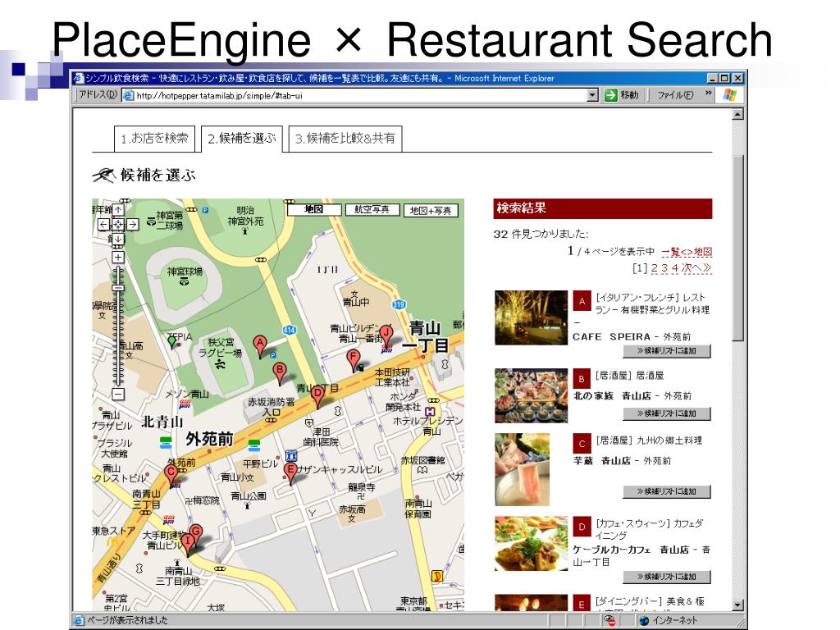Open ケーブルカーカフェ restaurant thumbnail
This screenshot has height=630, width=840.
(x=531, y=543)
